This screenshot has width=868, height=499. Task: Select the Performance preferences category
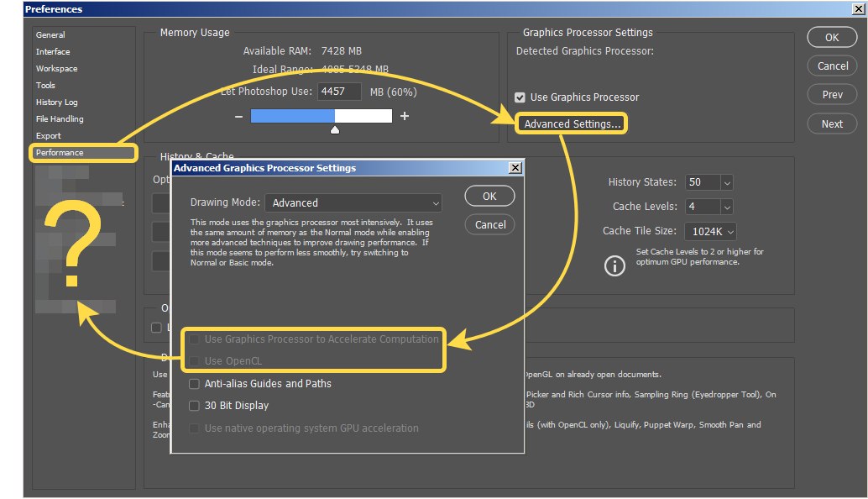60,153
